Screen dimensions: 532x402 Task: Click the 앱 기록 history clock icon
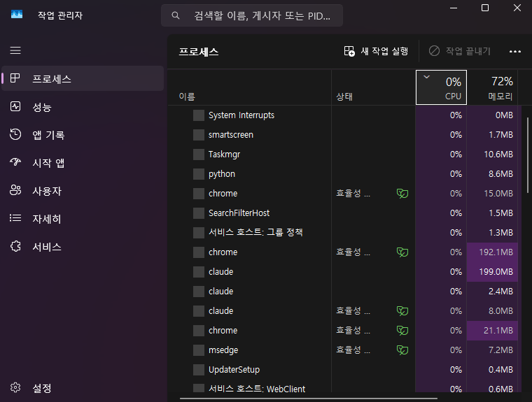point(15,134)
